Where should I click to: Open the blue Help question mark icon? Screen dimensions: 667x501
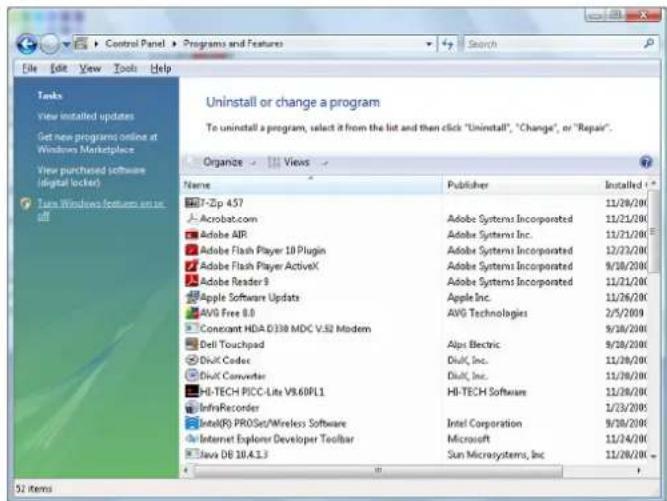(646, 162)
